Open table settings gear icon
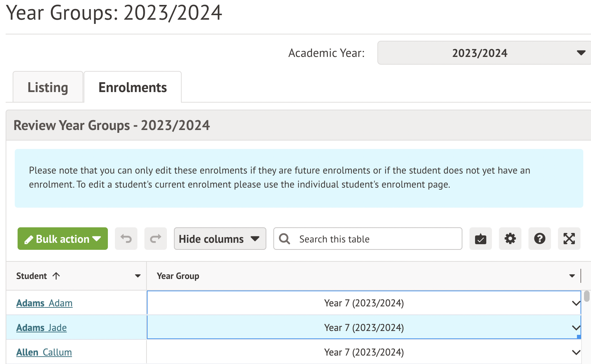 pyautogui.click(x=510, y=239)
